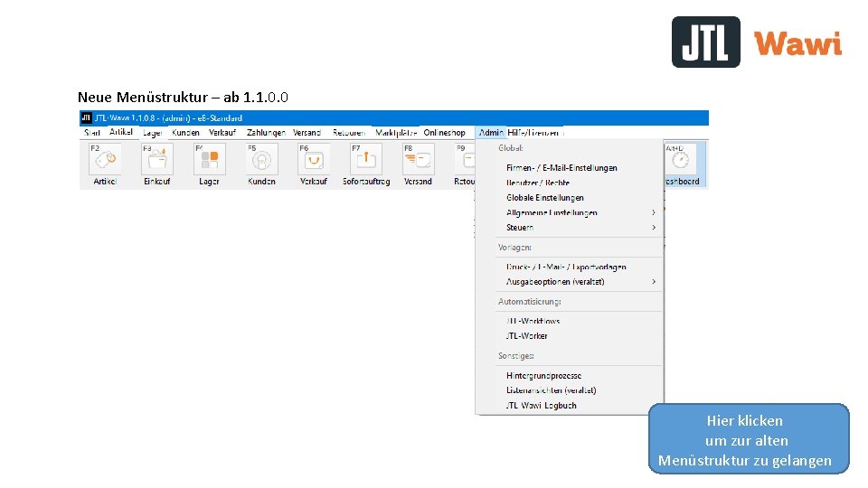This screenshot has width=868, height=488.
Task: Open the Artikel toolbar icon (F2)
Action: click(105, 164)
